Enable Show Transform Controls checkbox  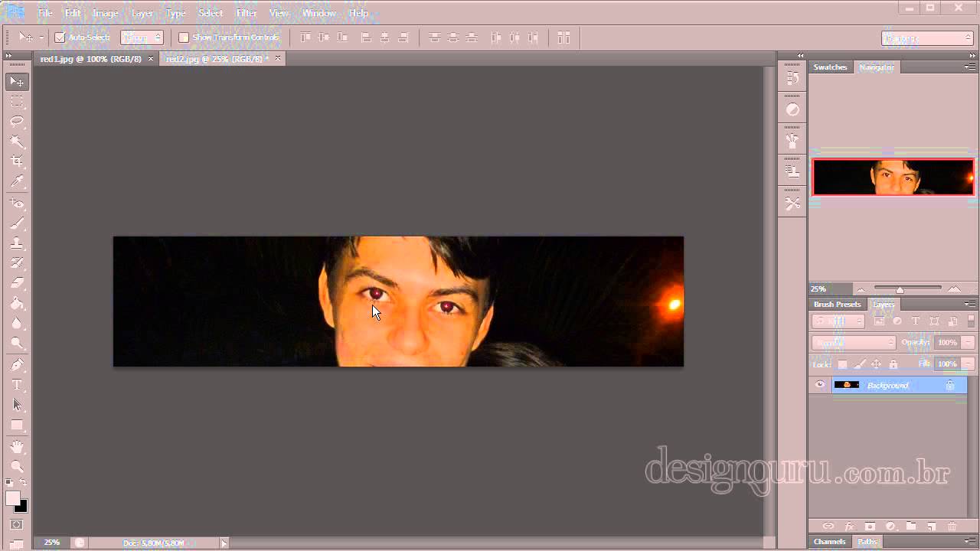point(184,37)
